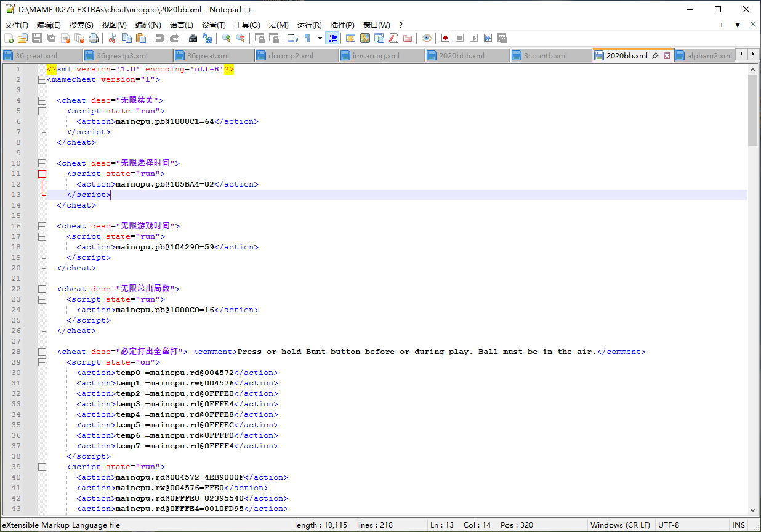761x532 pixels.
Task: Zoom out the editor view
Action: click(241, 38)
